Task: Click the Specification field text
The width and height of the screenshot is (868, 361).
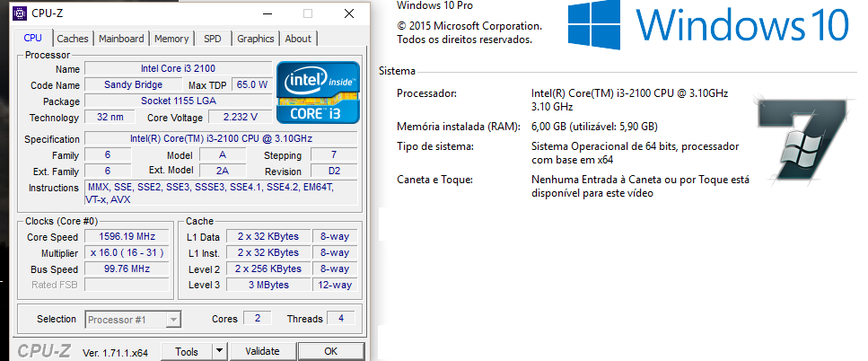Action: [x=221, y=138]
